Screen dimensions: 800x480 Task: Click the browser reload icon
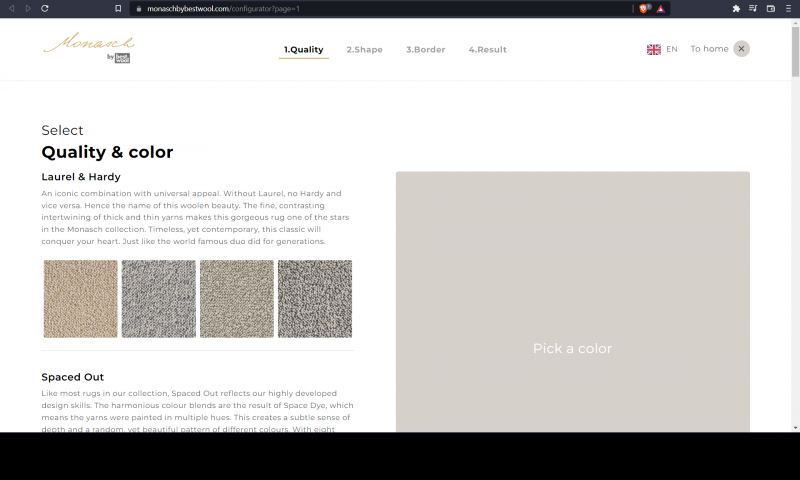pyautogui.click(x=45, y=8)
